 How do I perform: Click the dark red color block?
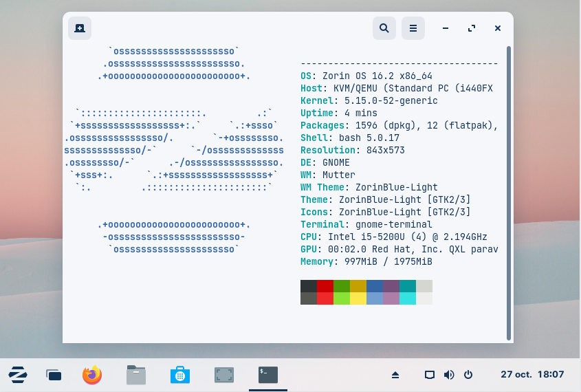(325, 286)
